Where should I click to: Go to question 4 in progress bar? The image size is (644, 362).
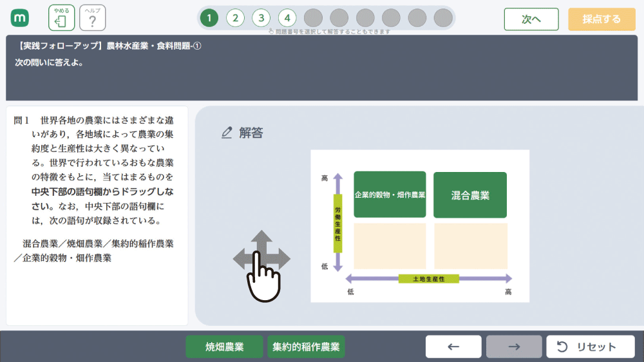(287, 18)
